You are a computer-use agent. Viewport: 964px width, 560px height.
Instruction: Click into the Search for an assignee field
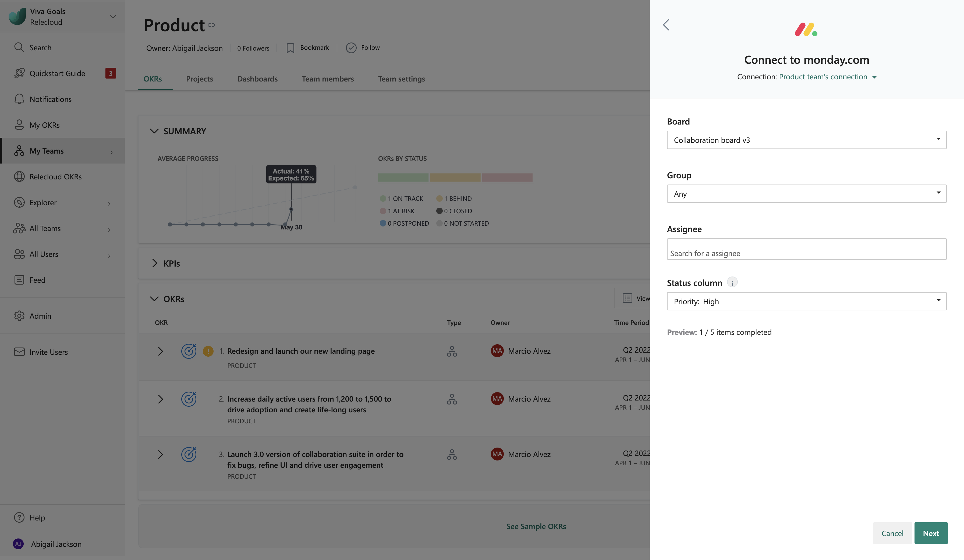click(x=806, y=249)
